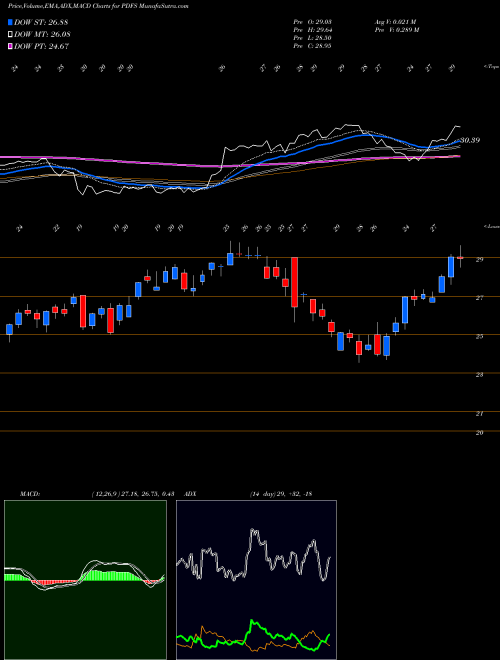Click the 20 price axis label
The width and height of the screenshot is (500, 660).
coord(479,433)
